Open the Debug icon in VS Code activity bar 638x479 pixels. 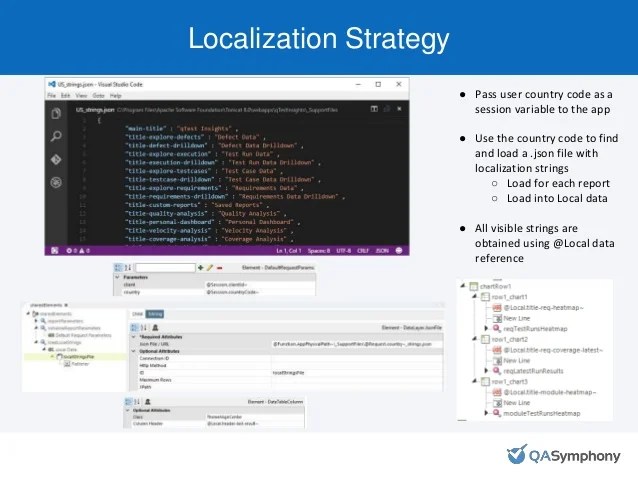(x=56, y=182)
